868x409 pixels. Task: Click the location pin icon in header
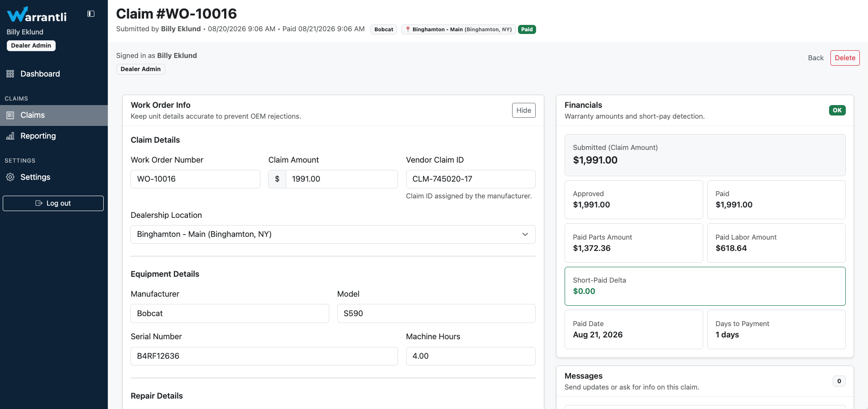coord(408,29)
